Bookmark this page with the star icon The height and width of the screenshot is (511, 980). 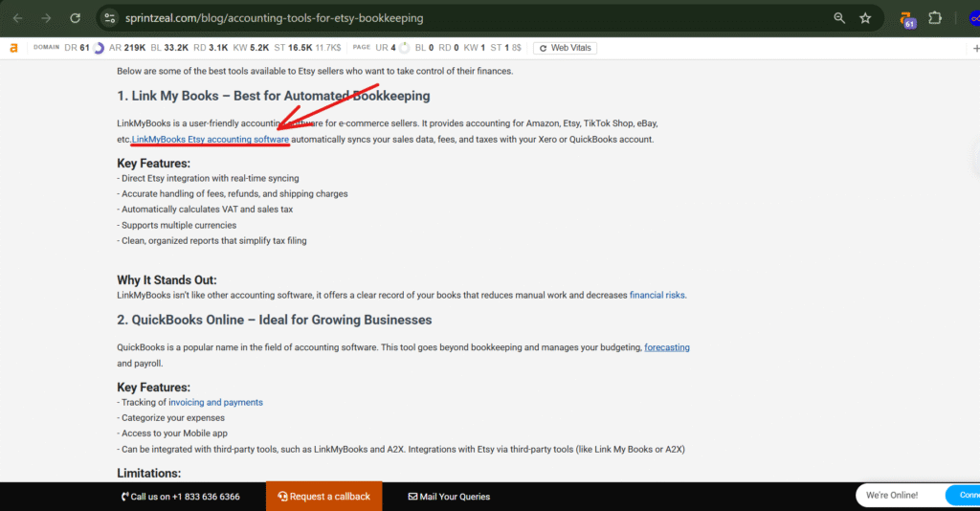(x=865, y=18)
